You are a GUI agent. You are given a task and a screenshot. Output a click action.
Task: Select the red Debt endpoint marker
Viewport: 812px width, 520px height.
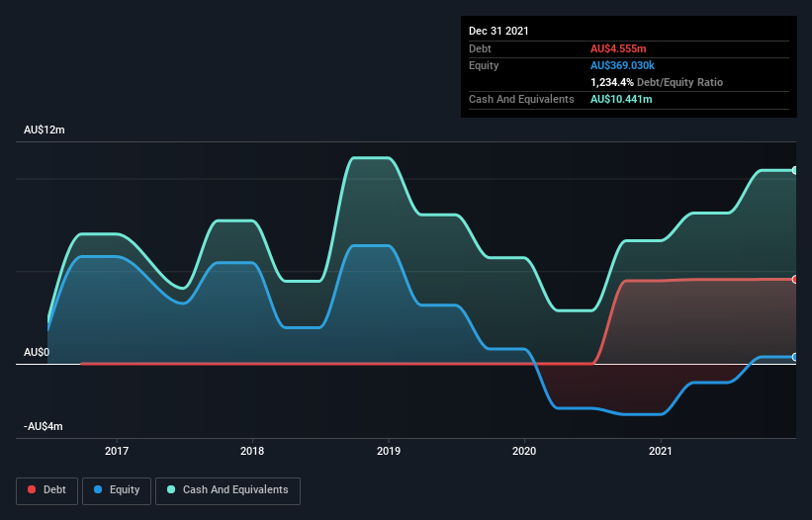pos(795,280)
